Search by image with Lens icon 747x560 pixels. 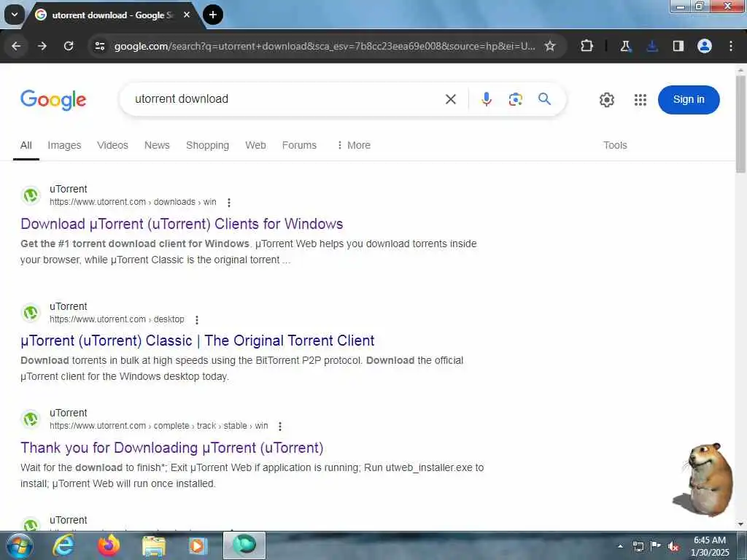coord(516,99)
